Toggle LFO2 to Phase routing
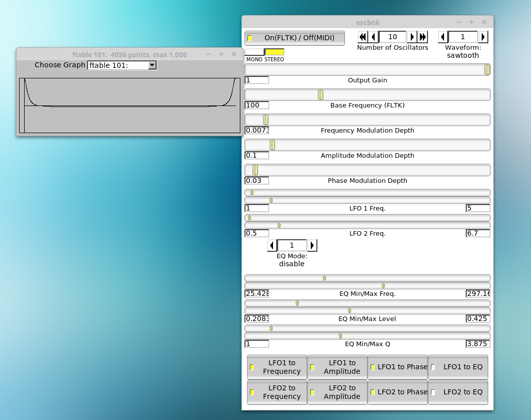This screenshot has height=420, width=531. pyautogui.click(x=398, y=392)
